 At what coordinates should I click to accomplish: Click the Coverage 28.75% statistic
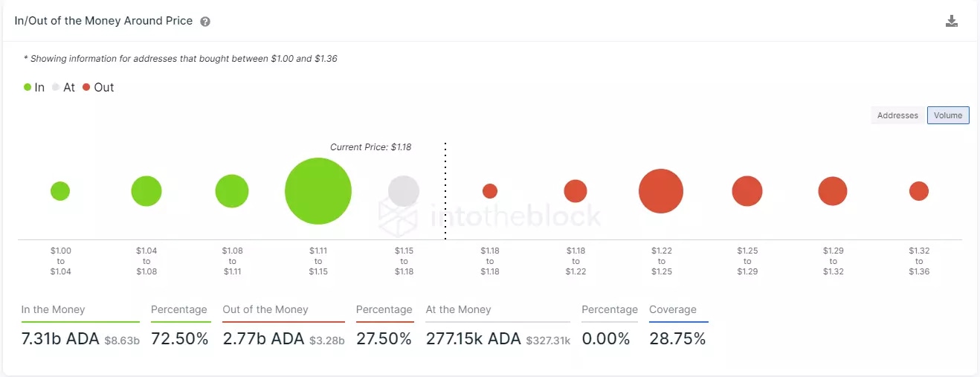[677, 339]
